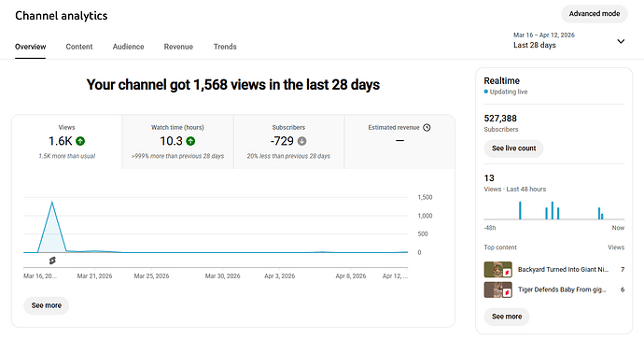Click the Top content column header
This screenshot has height=339, width=644.
click(500, 247)
